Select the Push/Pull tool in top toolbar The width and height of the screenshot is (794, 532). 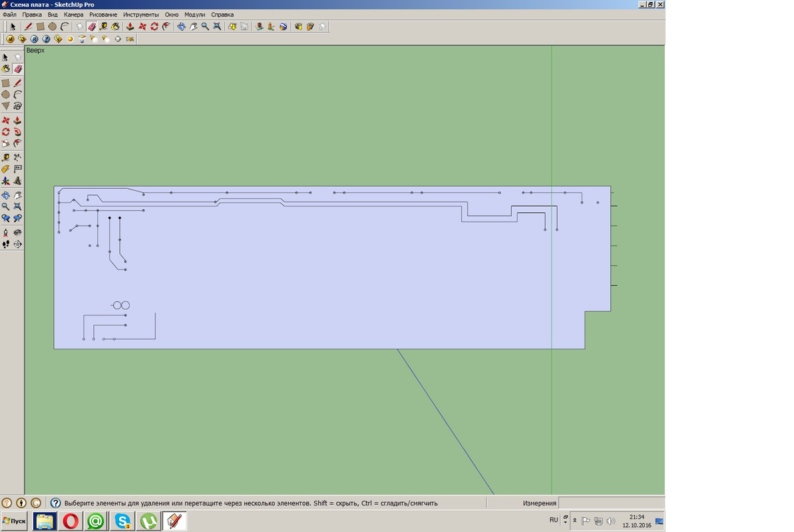tap(130, 27)
